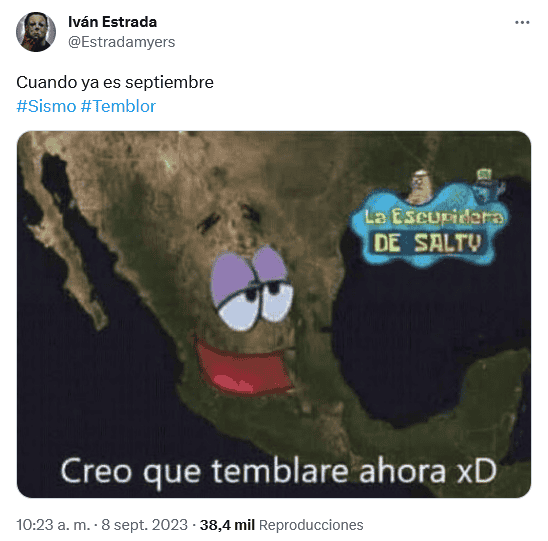Click the '8 sept. 2023' date
The image size is (548, 541).
point(144,525)
